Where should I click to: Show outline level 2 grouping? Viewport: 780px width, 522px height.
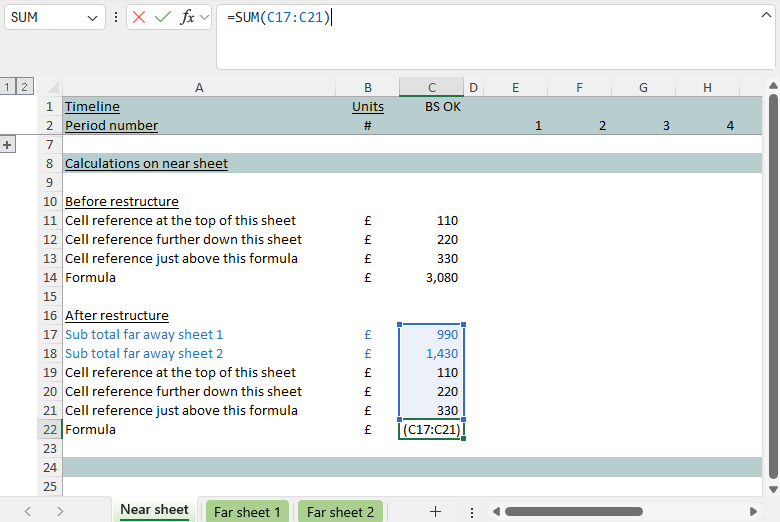pos(24,88)
